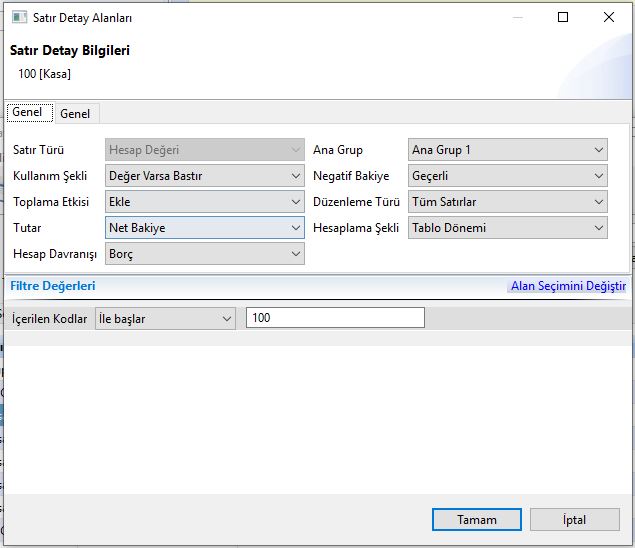Viewport: 635px width, 548px height.
Task: Click the filter value field containing 100
Action: coord(335,318)
